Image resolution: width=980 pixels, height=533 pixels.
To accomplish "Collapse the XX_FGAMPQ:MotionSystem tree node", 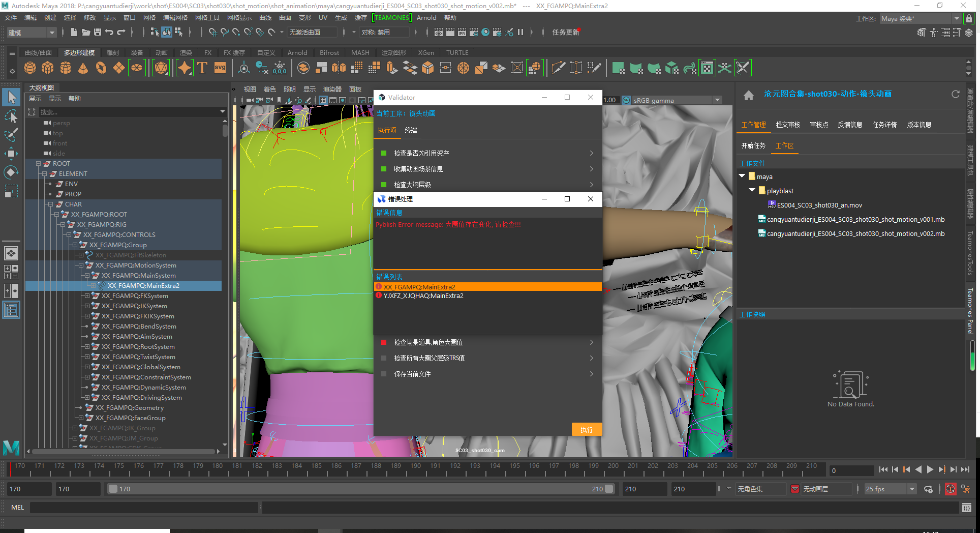I will pyautogui.click(x=81, y=265).
